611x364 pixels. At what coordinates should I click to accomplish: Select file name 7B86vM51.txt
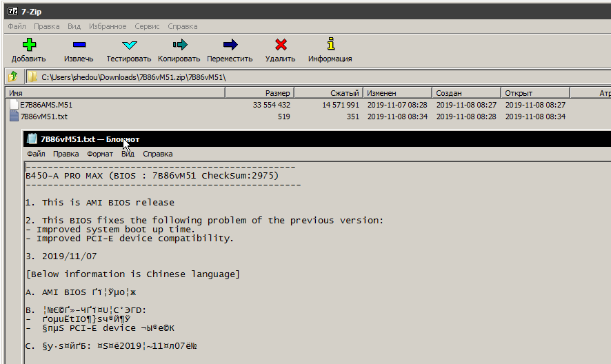pyautogui.click(x=43, y=117)
